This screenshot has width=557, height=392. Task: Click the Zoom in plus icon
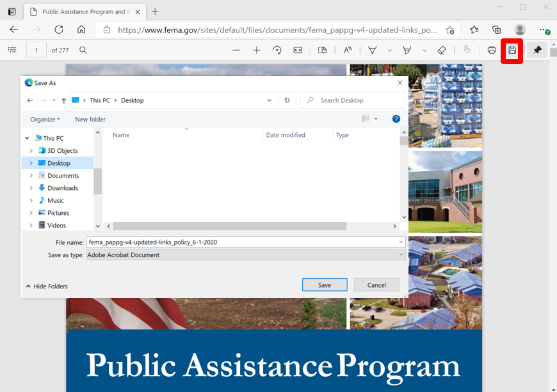click(257, 50)
